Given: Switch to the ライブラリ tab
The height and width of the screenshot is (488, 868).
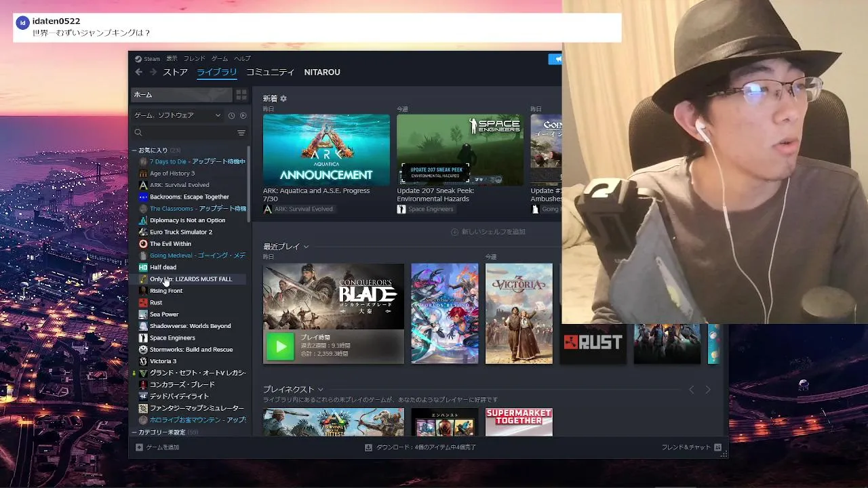Looking at the screenshot, I should click(217, 72).
